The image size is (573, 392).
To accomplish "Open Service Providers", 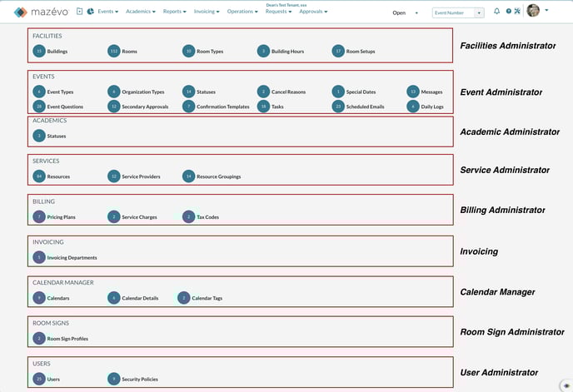I will [141, 176].
